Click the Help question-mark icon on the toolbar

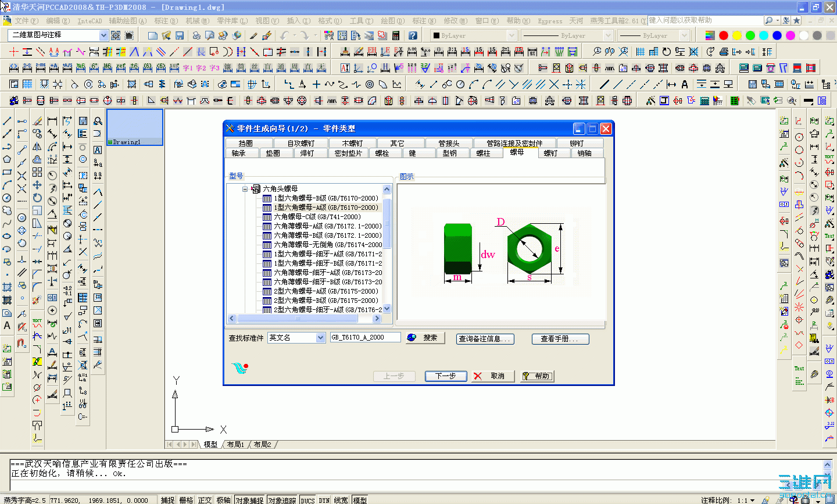(413, 35)
